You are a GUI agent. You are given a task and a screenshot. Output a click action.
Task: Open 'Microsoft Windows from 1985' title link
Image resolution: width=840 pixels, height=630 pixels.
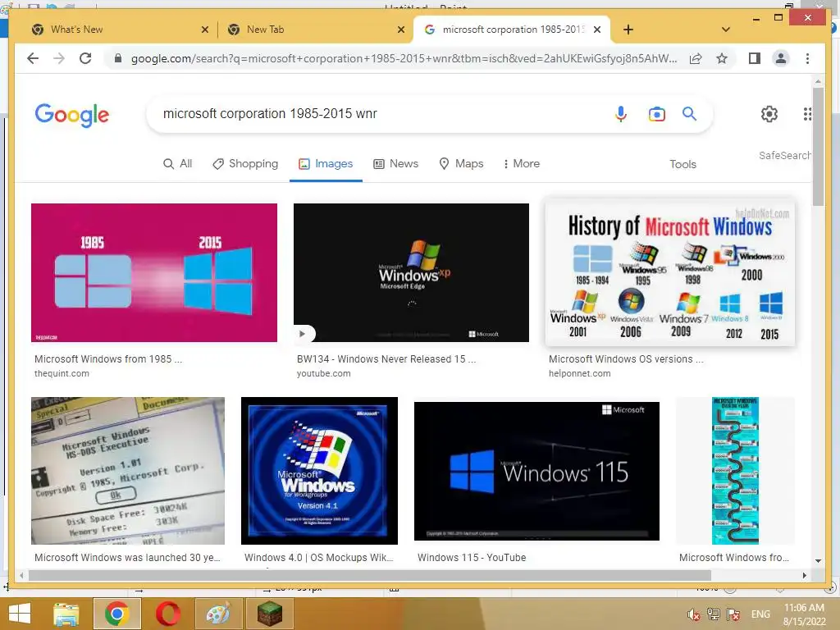tap(108, 359)
